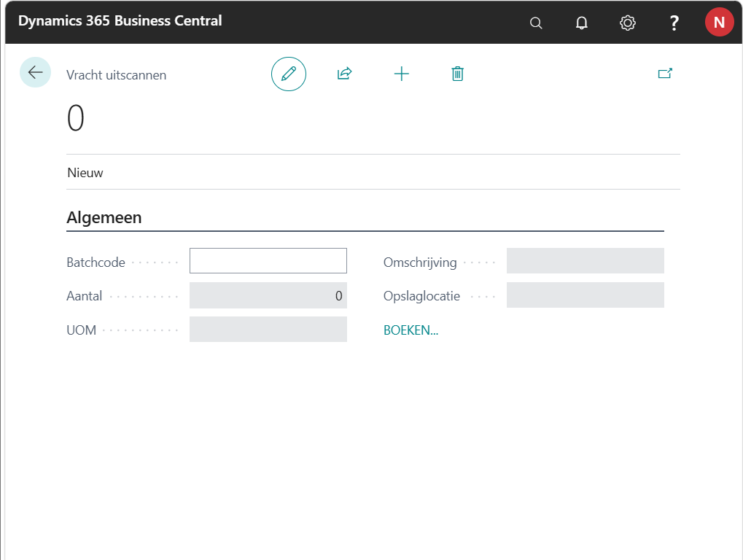Open user account avatar N
The width and height of the screenshot is (743, 560).
(719, 23)
